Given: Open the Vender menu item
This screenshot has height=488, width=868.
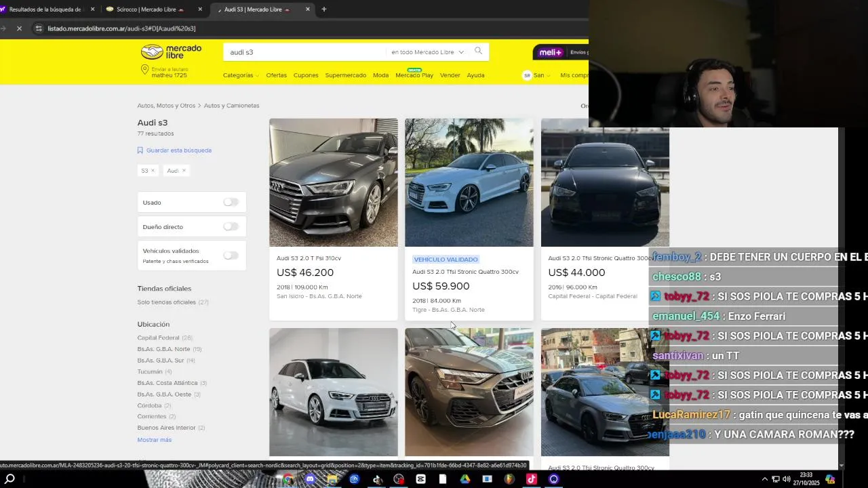Looking at the screenshot, I should coord(450,75).
